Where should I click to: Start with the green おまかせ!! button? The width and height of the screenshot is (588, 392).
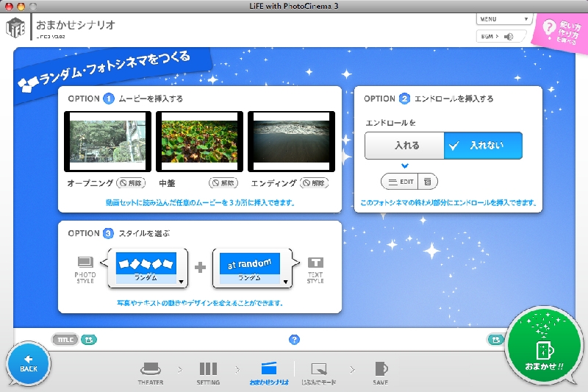click(543, 346)
